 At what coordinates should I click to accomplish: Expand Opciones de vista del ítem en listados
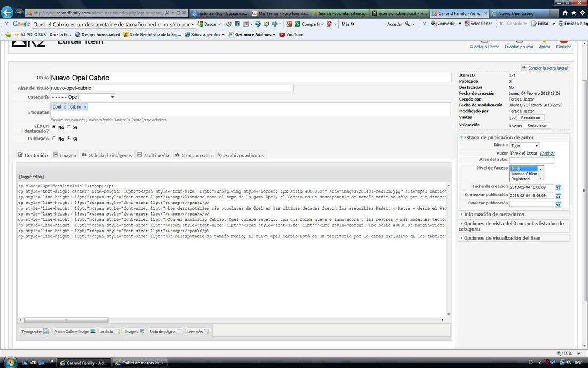tap(513, 226)
